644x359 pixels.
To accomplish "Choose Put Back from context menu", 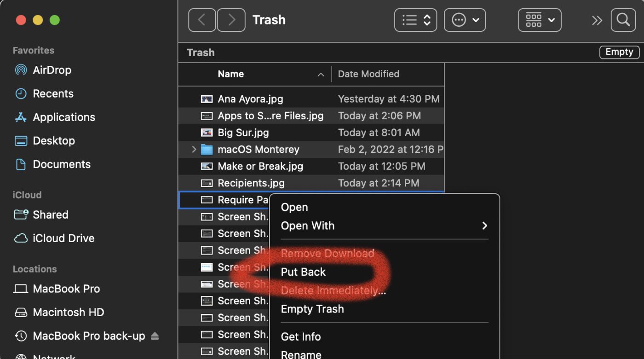I will coord(303,272).
